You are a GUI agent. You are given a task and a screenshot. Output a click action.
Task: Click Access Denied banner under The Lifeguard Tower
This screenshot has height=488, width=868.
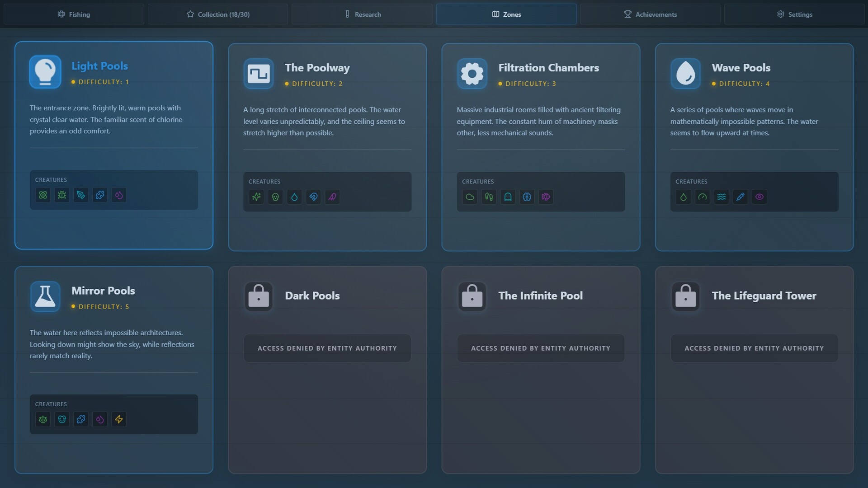754,348
